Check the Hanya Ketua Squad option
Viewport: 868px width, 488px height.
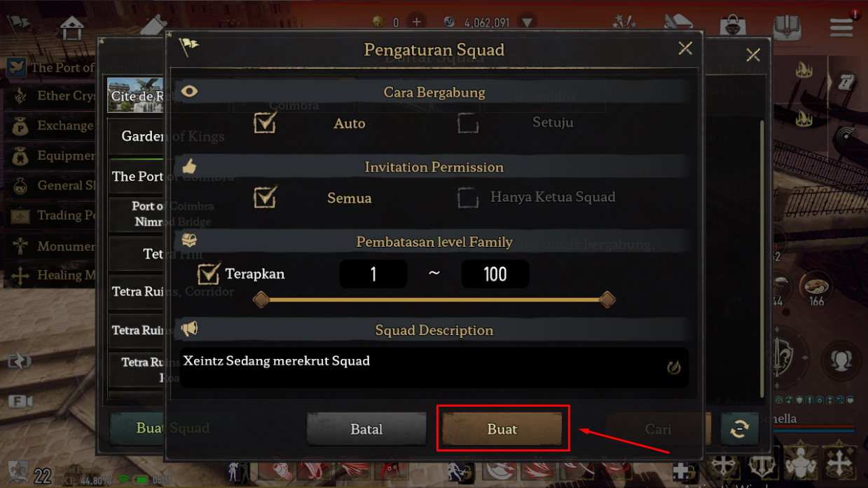468,198
